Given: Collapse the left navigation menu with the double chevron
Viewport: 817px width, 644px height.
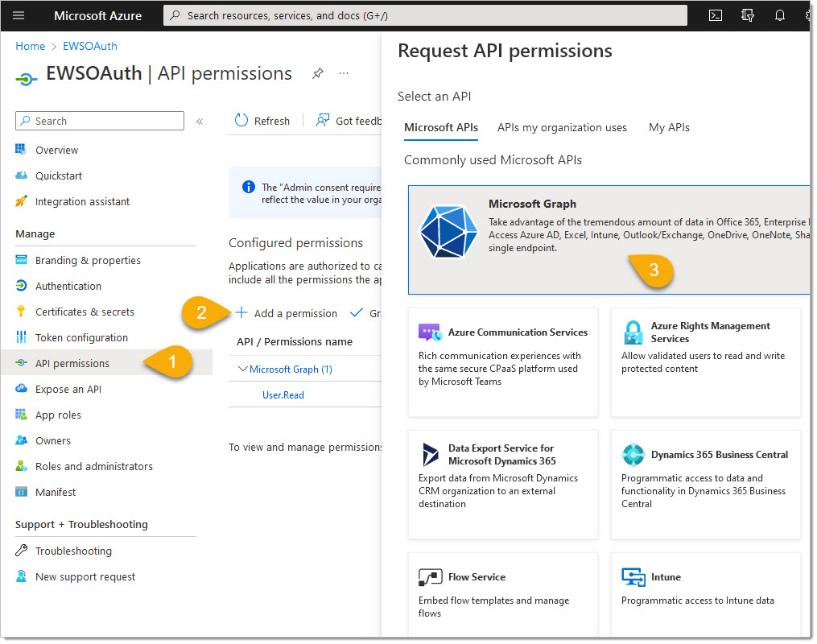Looking at the screenshot, I should [x=200, y=122].
